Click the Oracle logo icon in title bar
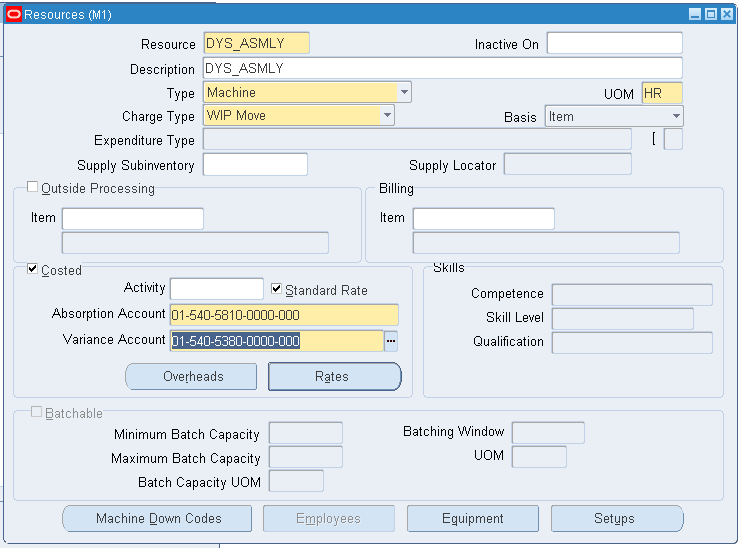The width and height of the screenshot is (741, 548). coord(14,14)
